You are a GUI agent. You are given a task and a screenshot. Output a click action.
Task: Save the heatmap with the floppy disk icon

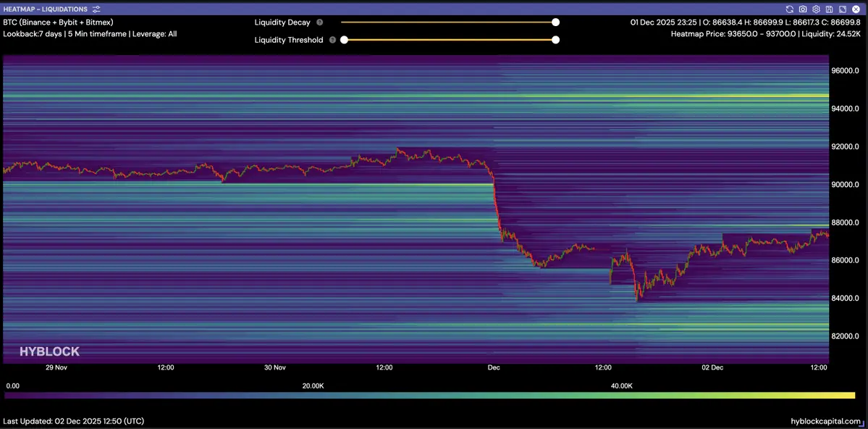click(829, 9)
